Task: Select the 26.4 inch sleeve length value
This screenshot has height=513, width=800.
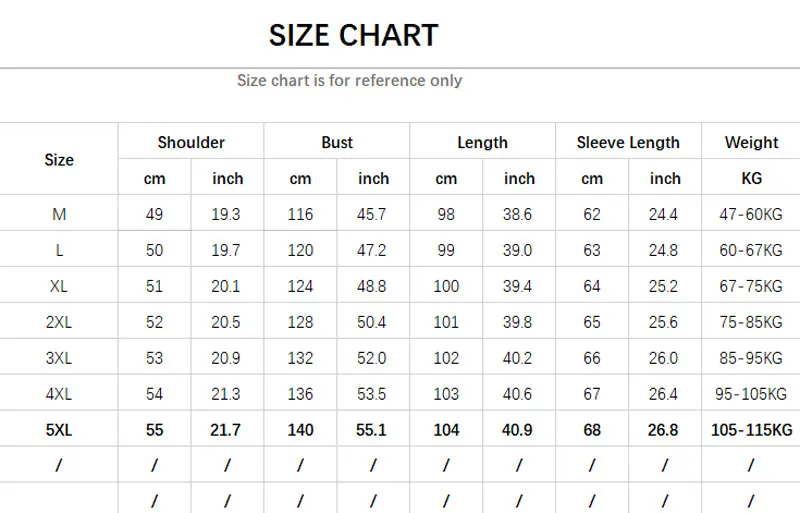Action: point(664,394)
